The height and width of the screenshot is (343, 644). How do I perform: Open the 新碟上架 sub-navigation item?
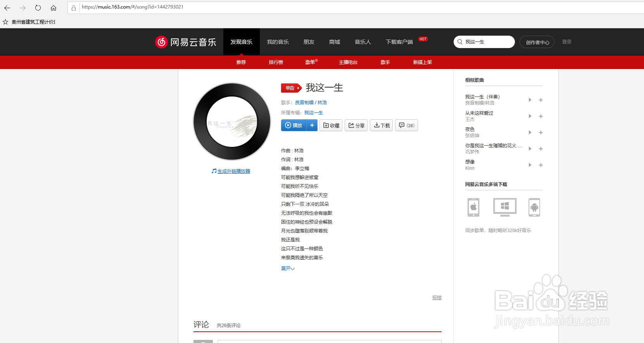(423, 62)
